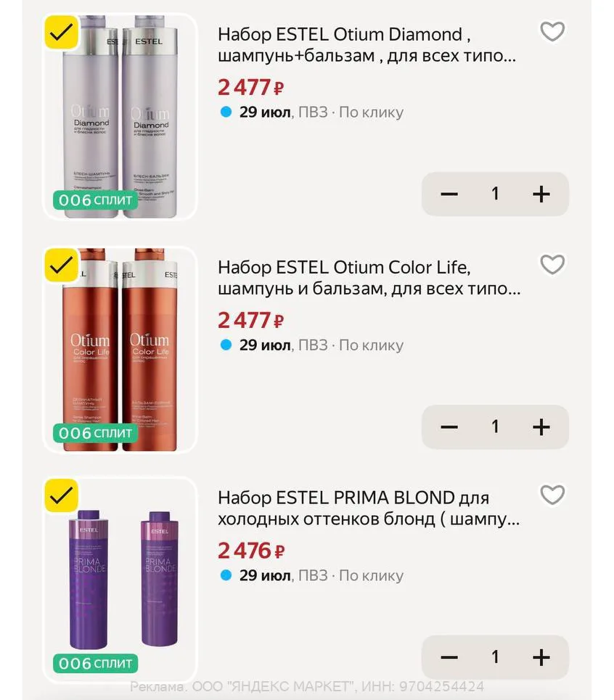Decrease quantity of Otium Diamond set
Image resolution: width=614 pixels, height=700 pixels.
(449, 194)
